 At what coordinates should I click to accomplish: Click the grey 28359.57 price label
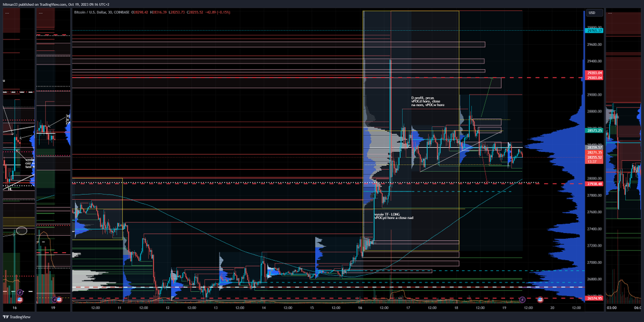pos(595,147)
